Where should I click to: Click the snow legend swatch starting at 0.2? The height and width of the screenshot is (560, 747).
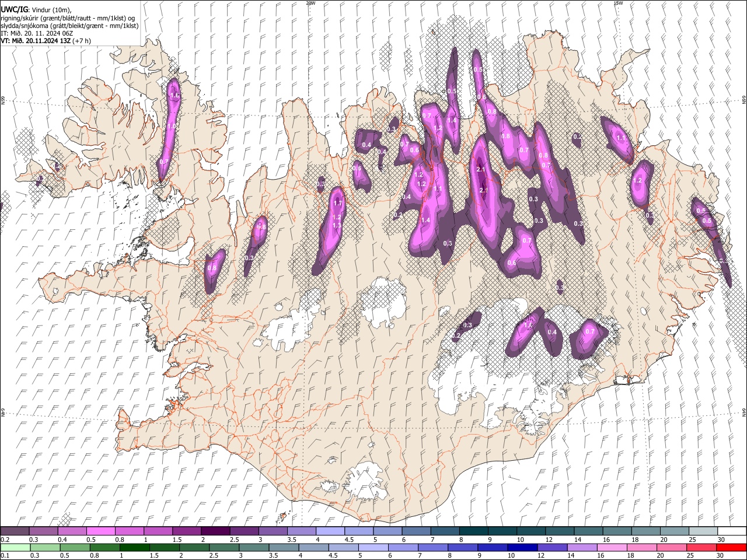(15, 531)
